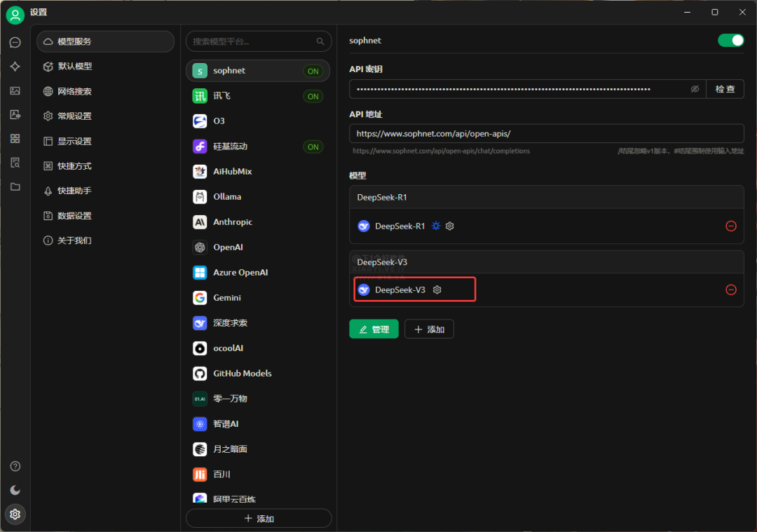The height and width of the screenshot is (532, 757).
Task: Open the help question mark icon
Action: pos(15,466)
